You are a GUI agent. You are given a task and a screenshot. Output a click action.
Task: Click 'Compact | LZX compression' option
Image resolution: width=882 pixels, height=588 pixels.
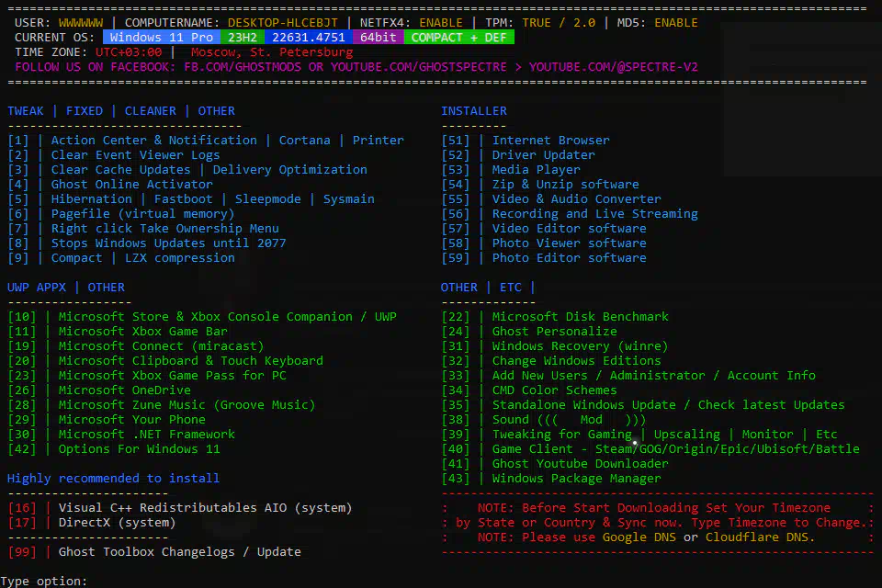click(x=121, y=257)
